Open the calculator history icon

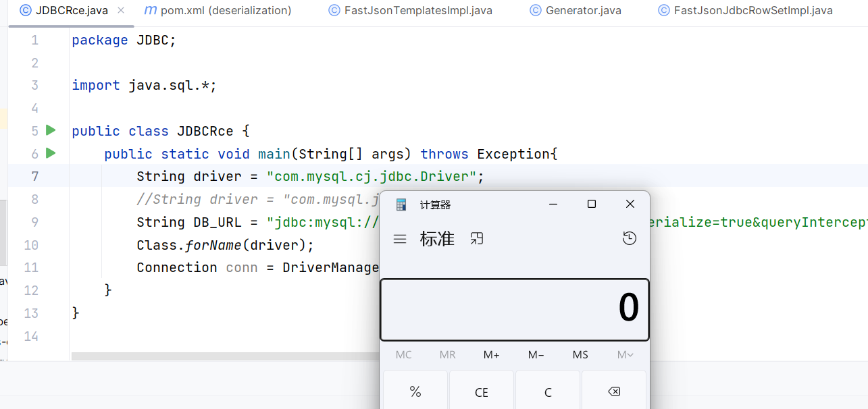coord(629,238)
